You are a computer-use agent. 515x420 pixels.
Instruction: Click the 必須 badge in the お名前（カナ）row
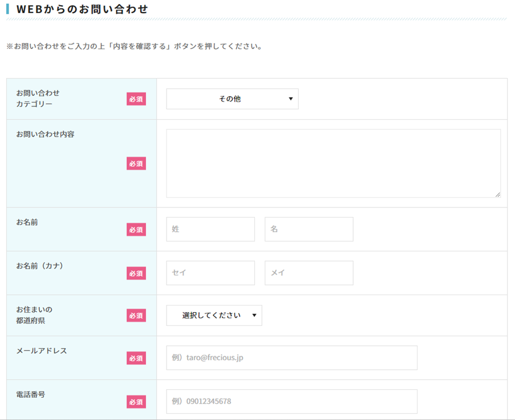pyautogui.click(x=136, y=274)
